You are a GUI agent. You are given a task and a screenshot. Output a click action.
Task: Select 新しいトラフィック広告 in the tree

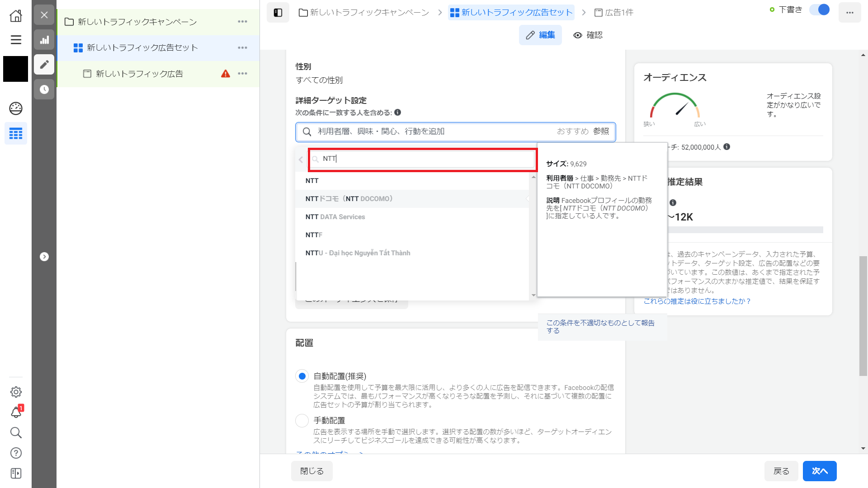[140, 74]
